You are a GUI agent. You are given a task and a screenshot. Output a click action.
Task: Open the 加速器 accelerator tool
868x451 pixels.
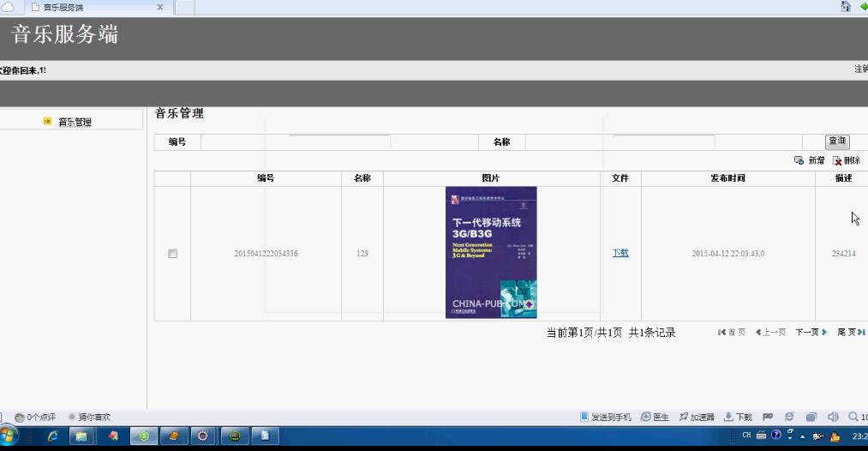[697, 418]
